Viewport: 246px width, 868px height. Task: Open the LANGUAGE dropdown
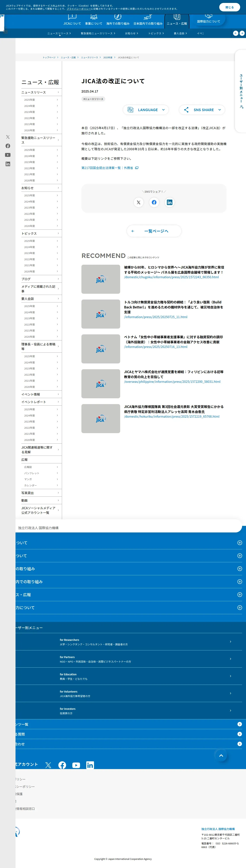[146, 110]
